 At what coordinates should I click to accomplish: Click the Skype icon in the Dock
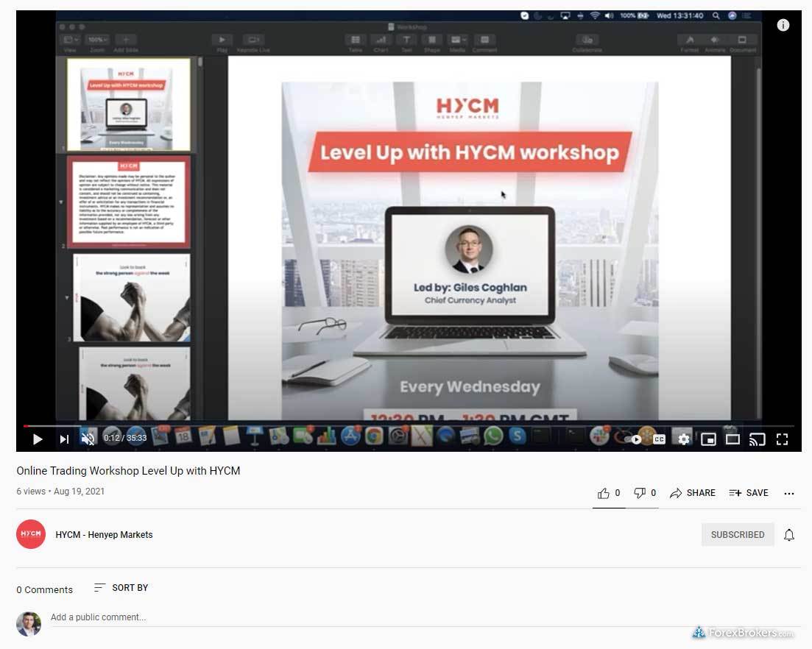coord(518,436)
